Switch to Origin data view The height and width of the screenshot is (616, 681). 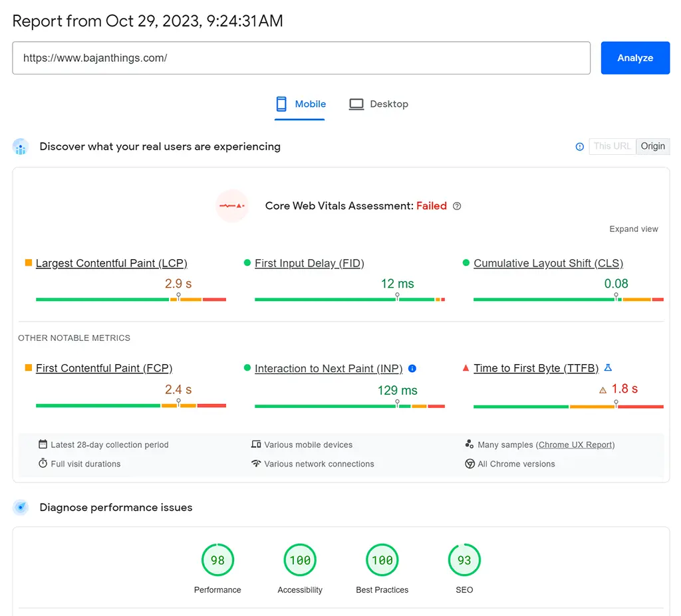[652, 146]
